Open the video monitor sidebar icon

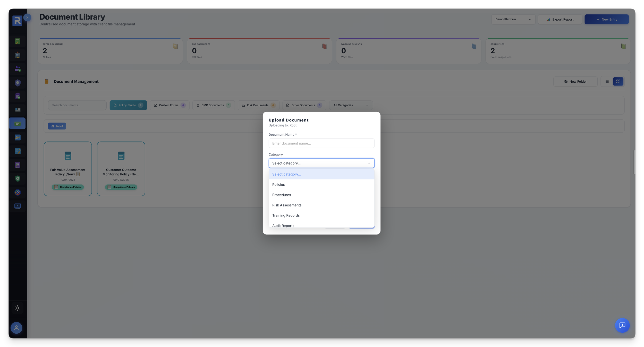click(18, 206)
